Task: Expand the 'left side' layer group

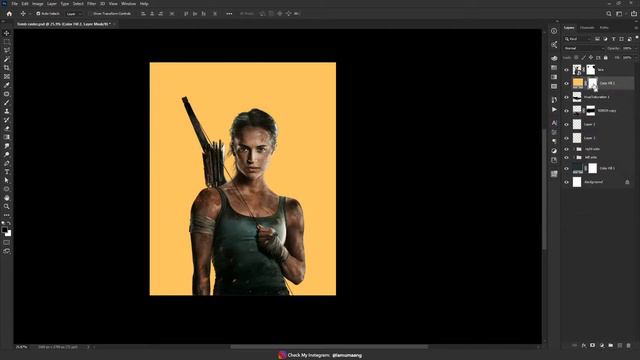Action: [x=573, y=157]
